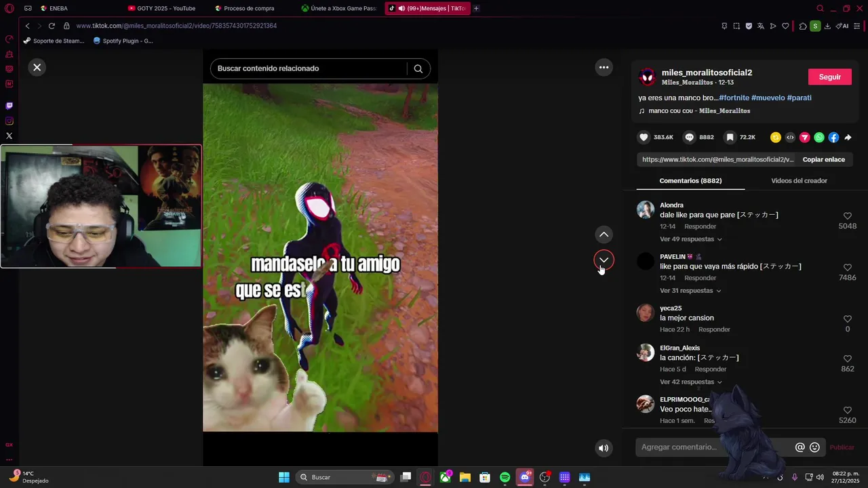Open the Opera snapshot tool icon
Viewport: 868px width, 488px height.
tap(736, 26)
